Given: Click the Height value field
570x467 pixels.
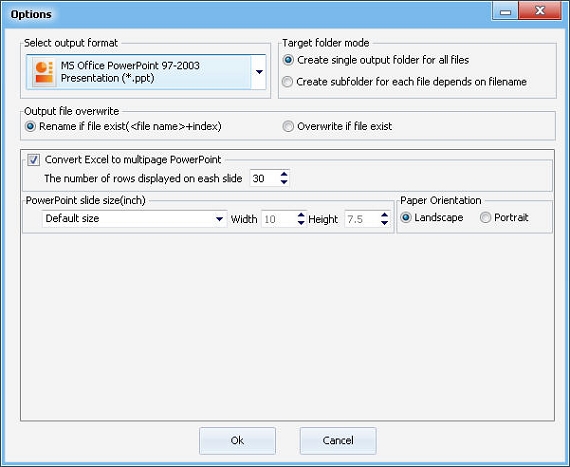Looking at the screenshot, I should 362,219.
